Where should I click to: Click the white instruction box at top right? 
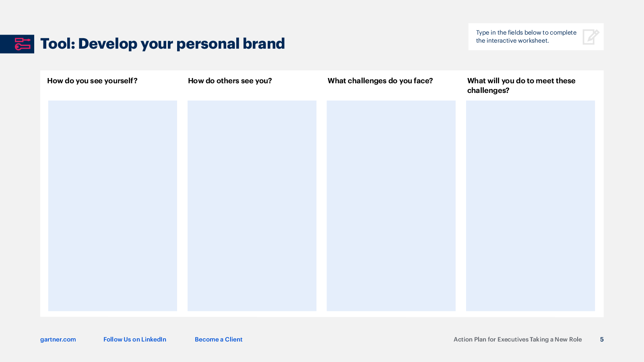pos(536,37)
